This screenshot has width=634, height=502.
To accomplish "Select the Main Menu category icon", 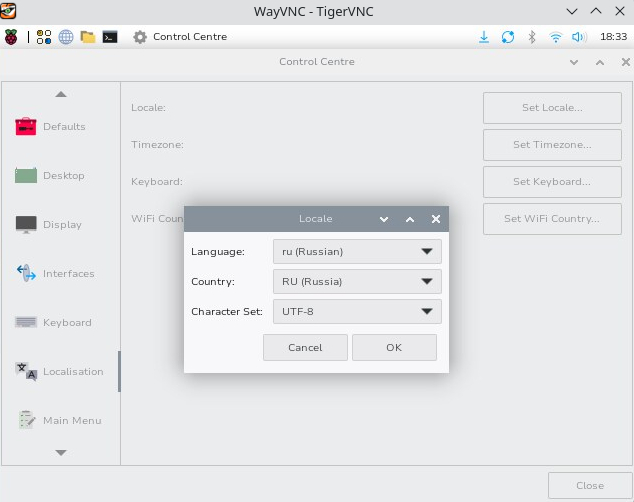I will tap(26, 420).
